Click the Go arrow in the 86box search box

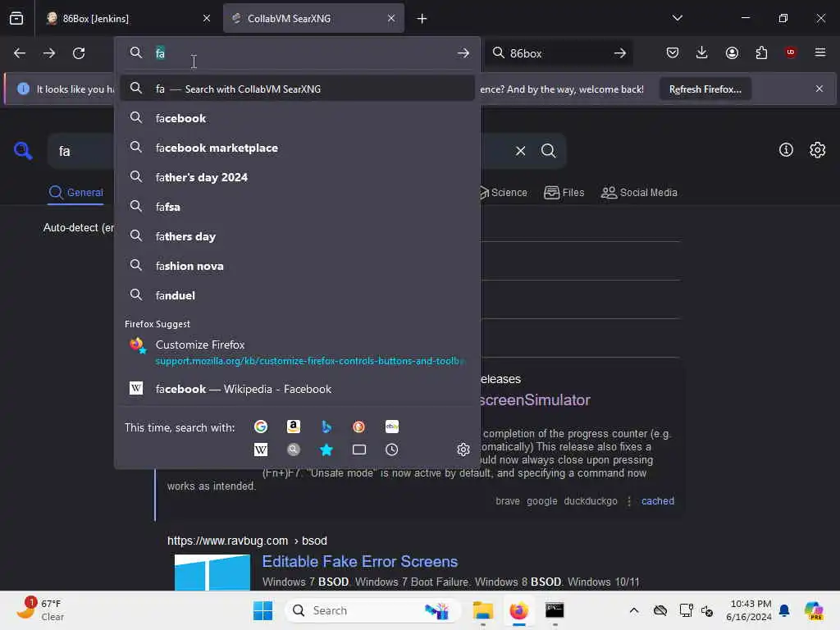(620, 53)
